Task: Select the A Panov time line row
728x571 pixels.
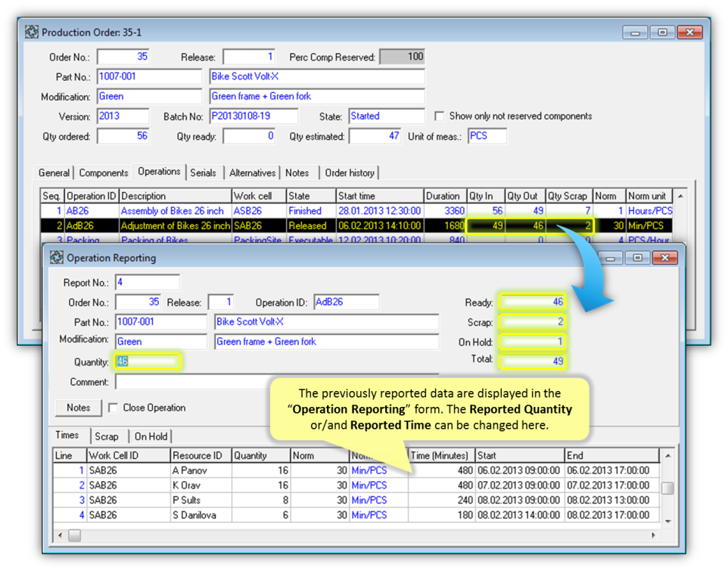Action: pyautogui.click(x=356, y=470)
